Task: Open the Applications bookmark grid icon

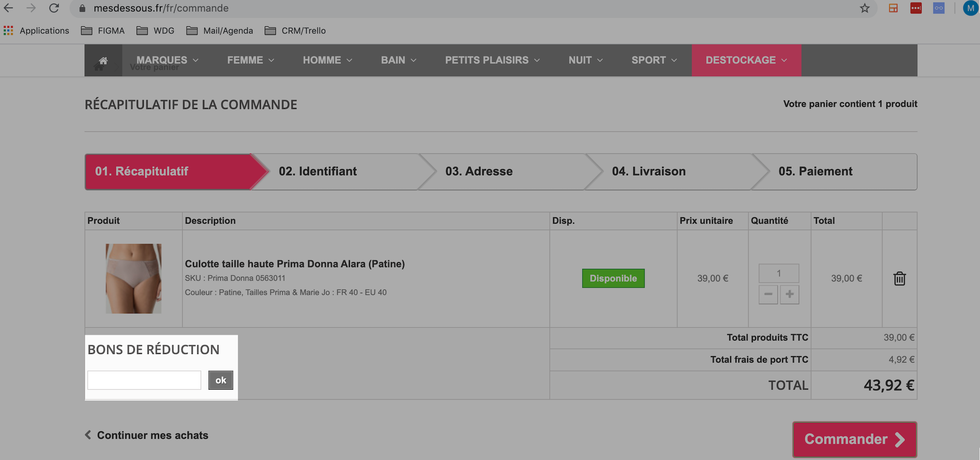Action: pyautogui.click(x=8, y=31)
